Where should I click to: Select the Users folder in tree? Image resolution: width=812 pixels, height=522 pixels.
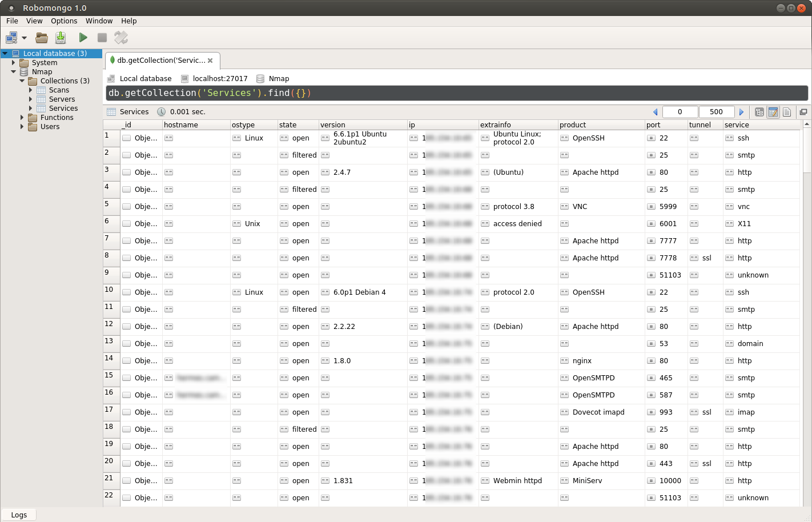coord(50,127)
